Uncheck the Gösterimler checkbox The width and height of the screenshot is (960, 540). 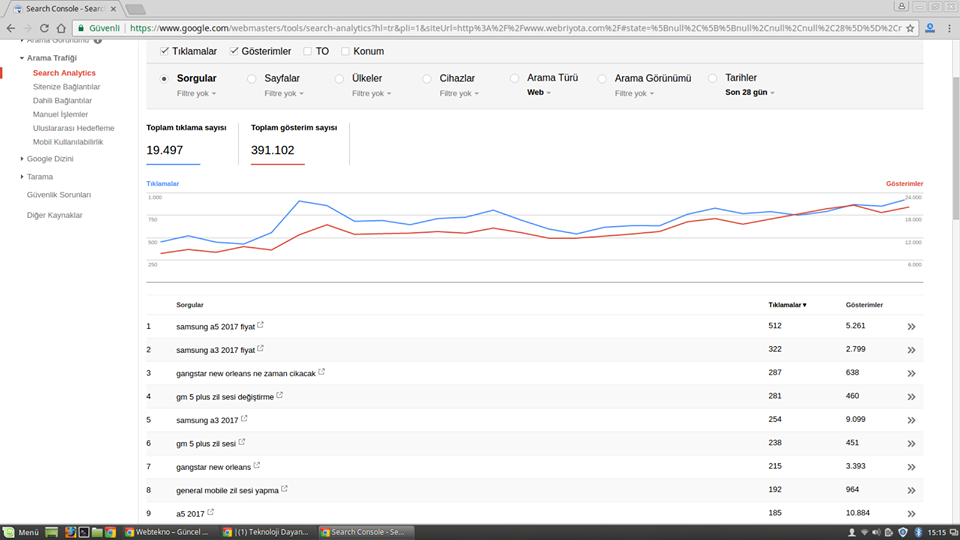coord(234,51)
